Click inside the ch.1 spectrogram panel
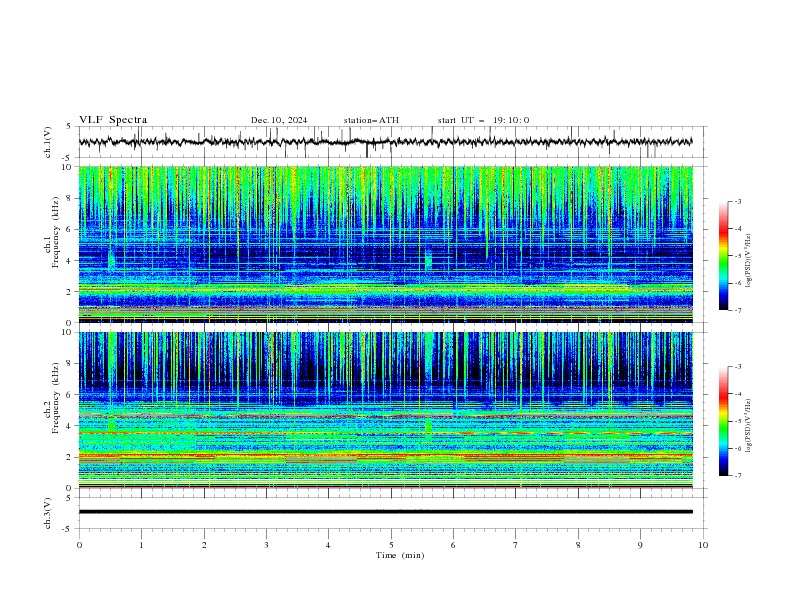The width and height of the screenshot is (792, 612). tap(385, 244)
